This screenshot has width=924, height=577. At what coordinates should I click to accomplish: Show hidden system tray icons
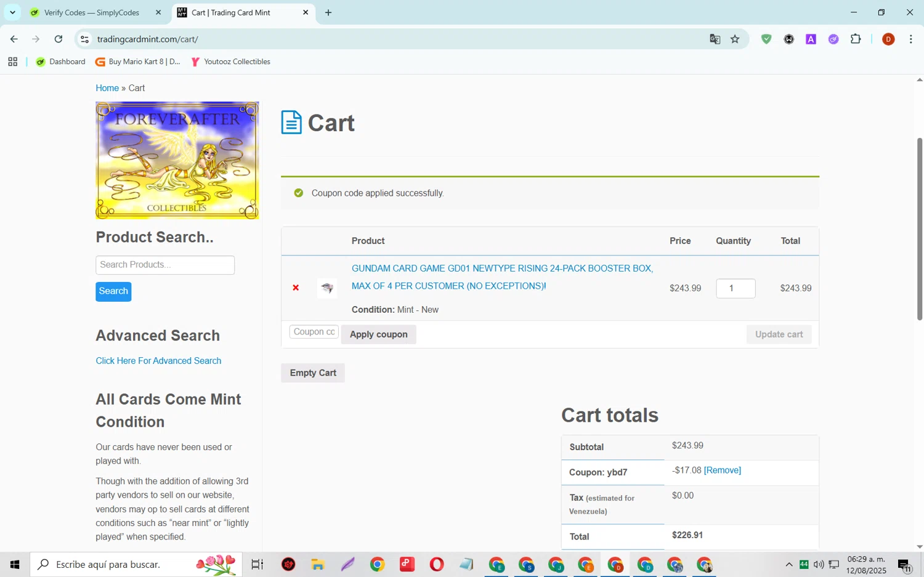point(788,565)
